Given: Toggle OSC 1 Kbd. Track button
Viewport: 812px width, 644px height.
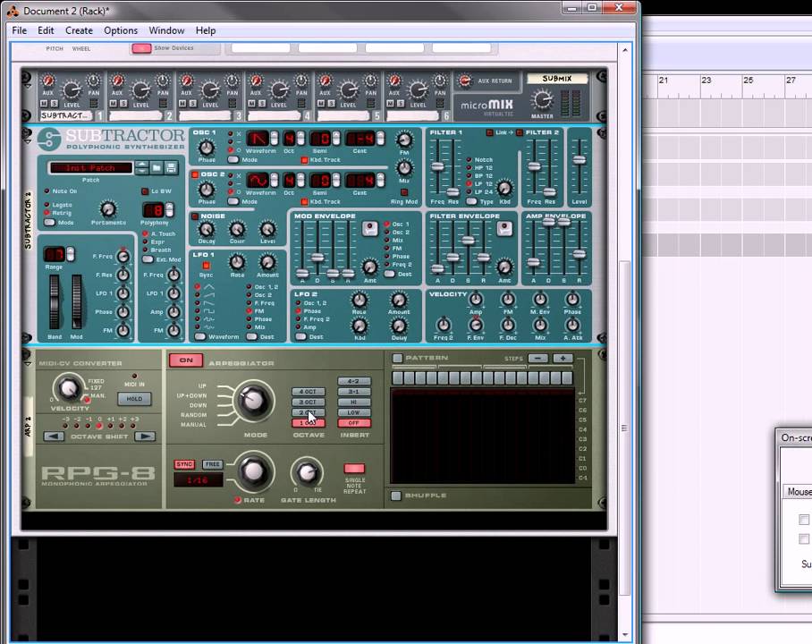Looking at the screenshot, I should pyautogui.click(x=304, y=160).
